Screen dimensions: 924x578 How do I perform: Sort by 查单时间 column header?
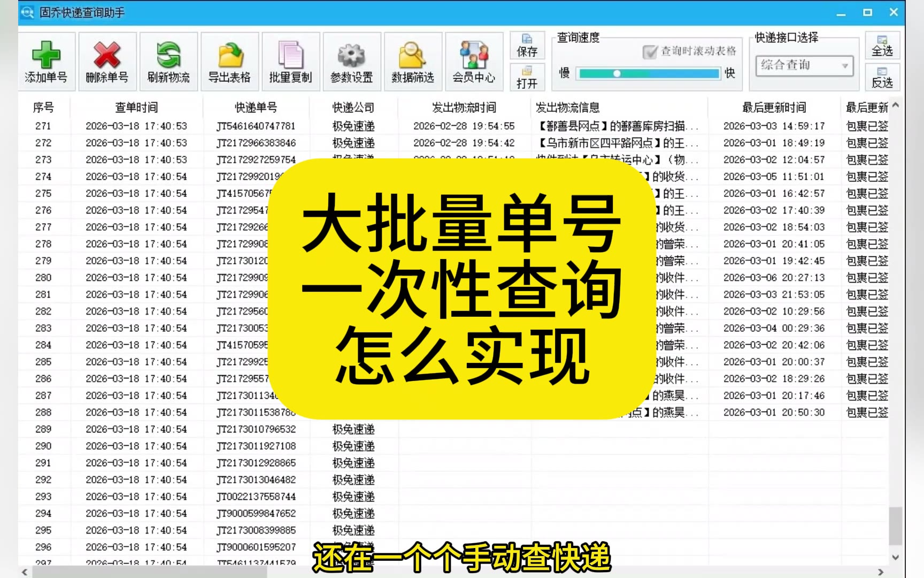(136, 108)
